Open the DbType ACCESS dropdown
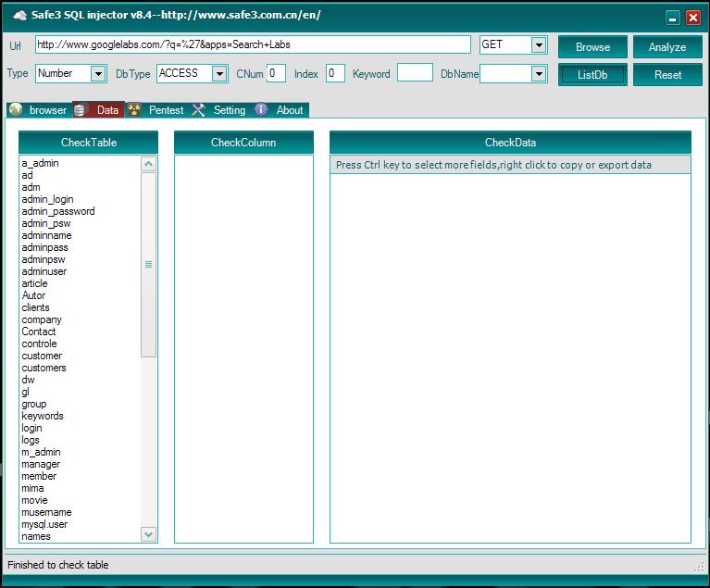 pos(219,73)
